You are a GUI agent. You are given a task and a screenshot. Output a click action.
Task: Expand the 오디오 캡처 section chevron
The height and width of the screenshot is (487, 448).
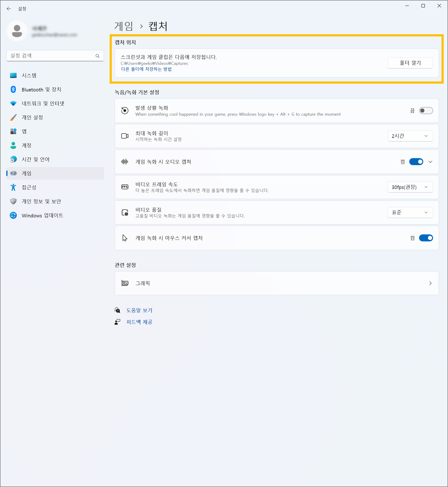[430, 162]
